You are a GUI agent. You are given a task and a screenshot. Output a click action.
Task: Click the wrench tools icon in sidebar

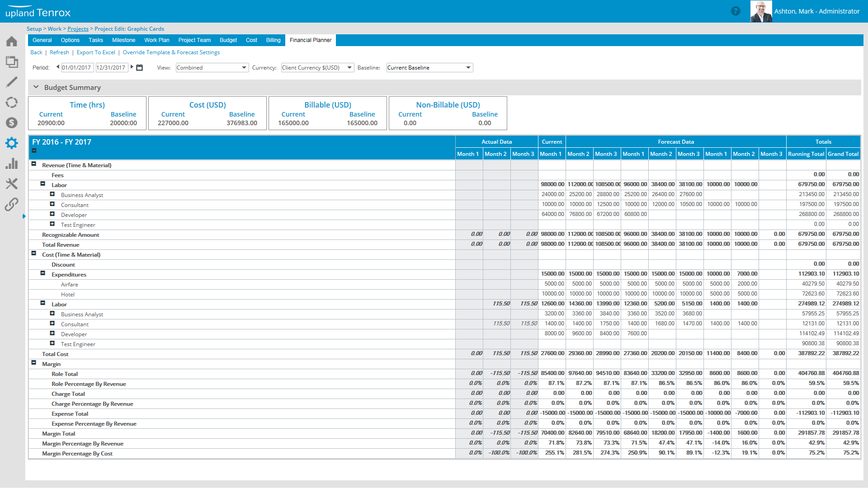[x=12, y=184]
